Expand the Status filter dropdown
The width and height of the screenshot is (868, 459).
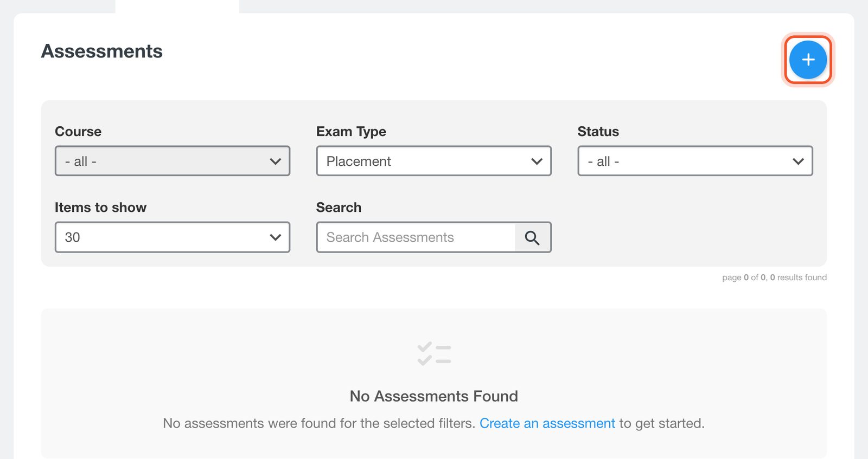pyautogui.click(x=695, y=161)
